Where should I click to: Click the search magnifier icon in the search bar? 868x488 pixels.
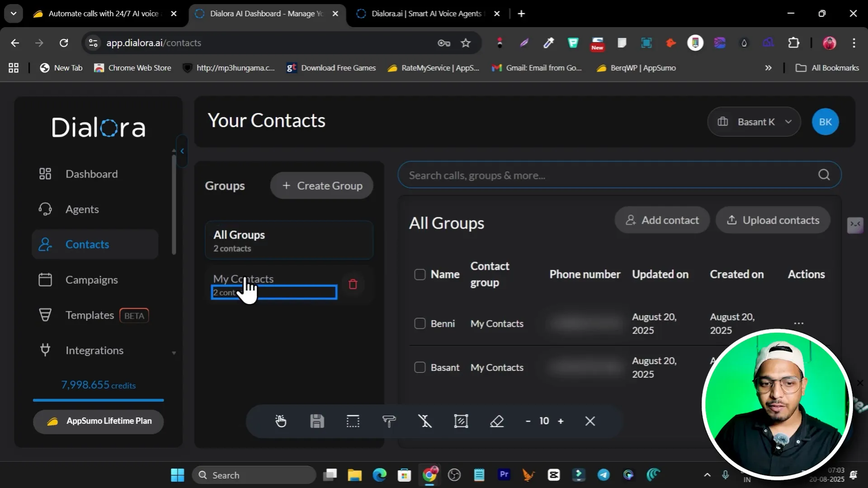824,175
